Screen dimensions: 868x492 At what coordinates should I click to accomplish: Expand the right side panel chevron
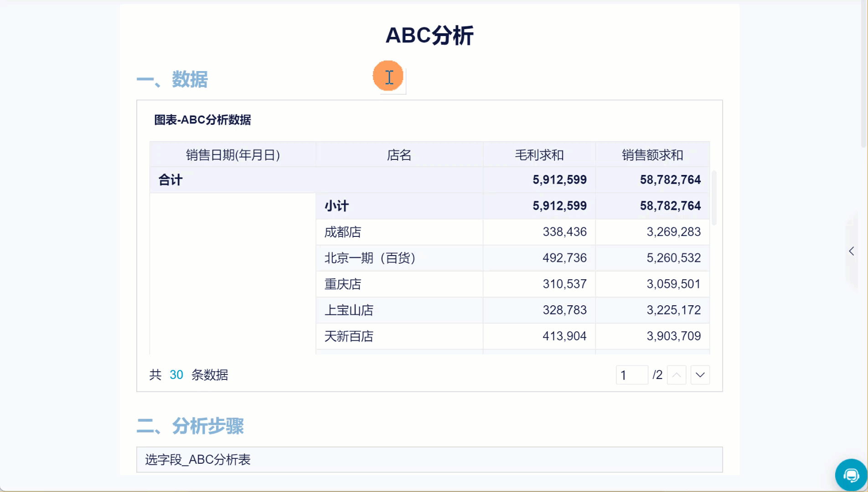click(851, 251)
